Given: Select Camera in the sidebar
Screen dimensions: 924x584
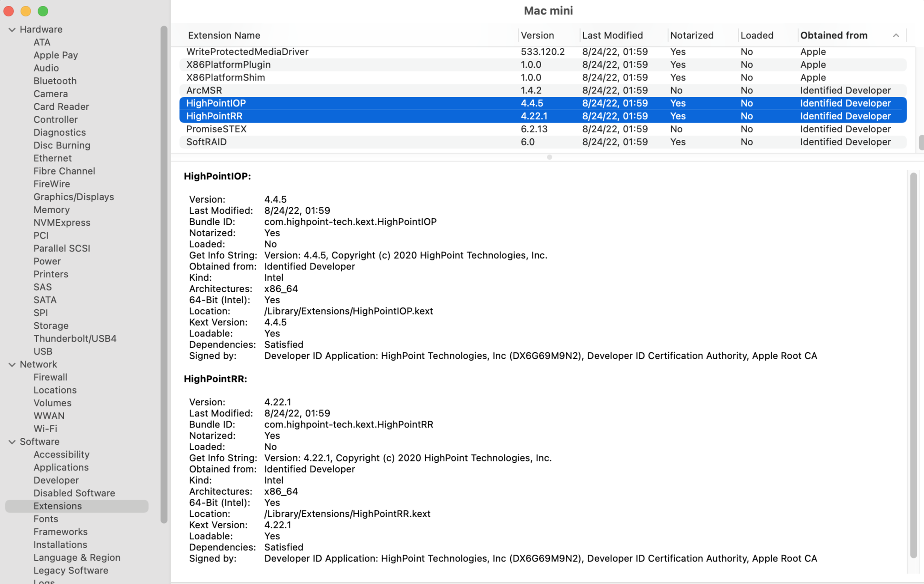Looking at the screenshot, I should pos(50,94).
